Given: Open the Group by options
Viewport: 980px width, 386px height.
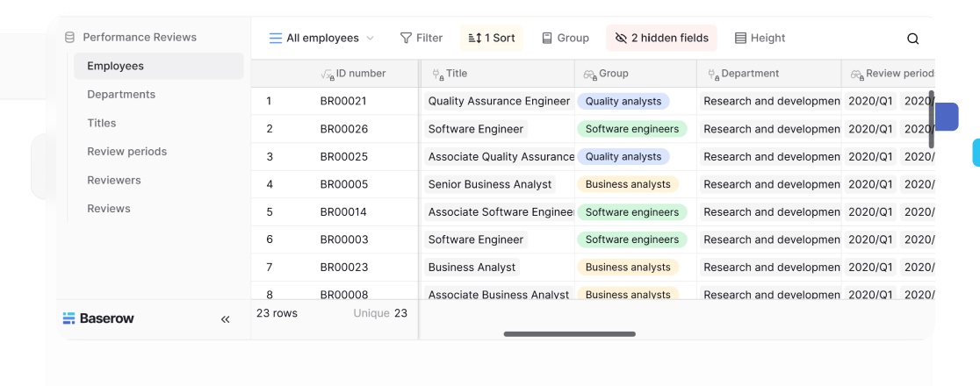Looking at the screenshot, I should (565, 38).
